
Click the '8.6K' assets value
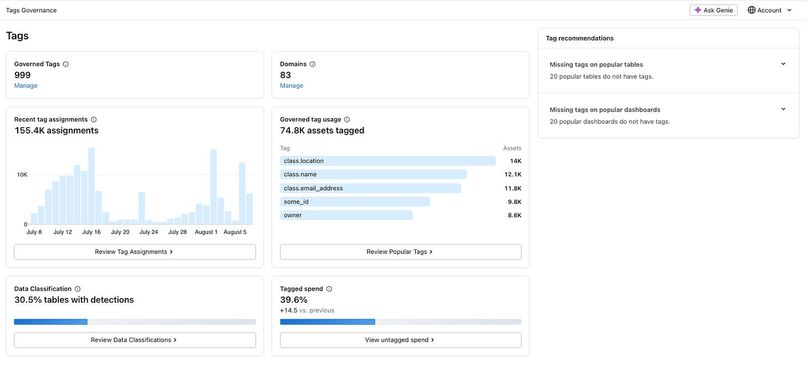coord(514,215)
